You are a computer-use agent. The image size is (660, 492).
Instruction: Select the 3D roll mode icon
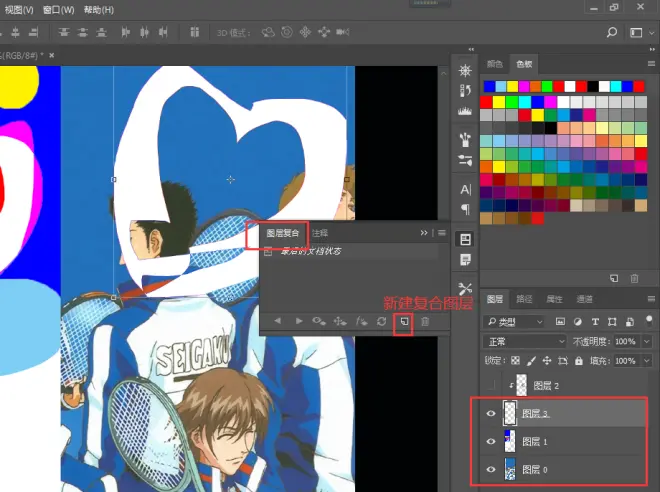tap(287, 32)
